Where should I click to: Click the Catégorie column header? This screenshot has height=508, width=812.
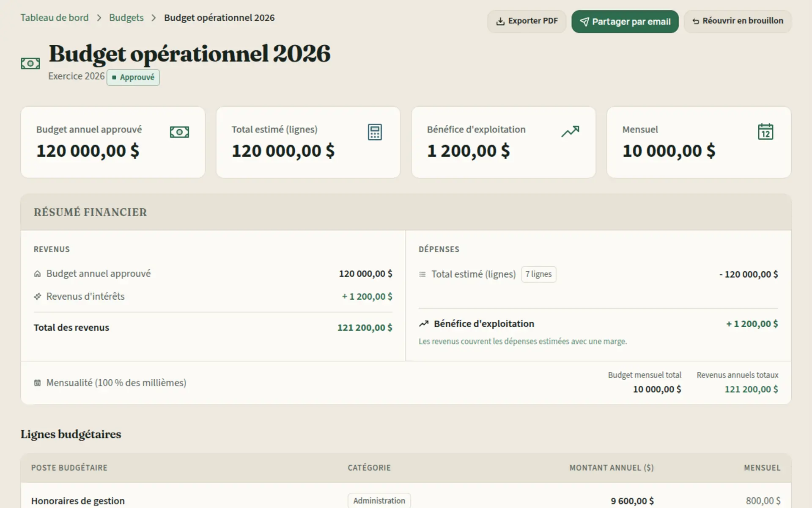coord(369,468)
